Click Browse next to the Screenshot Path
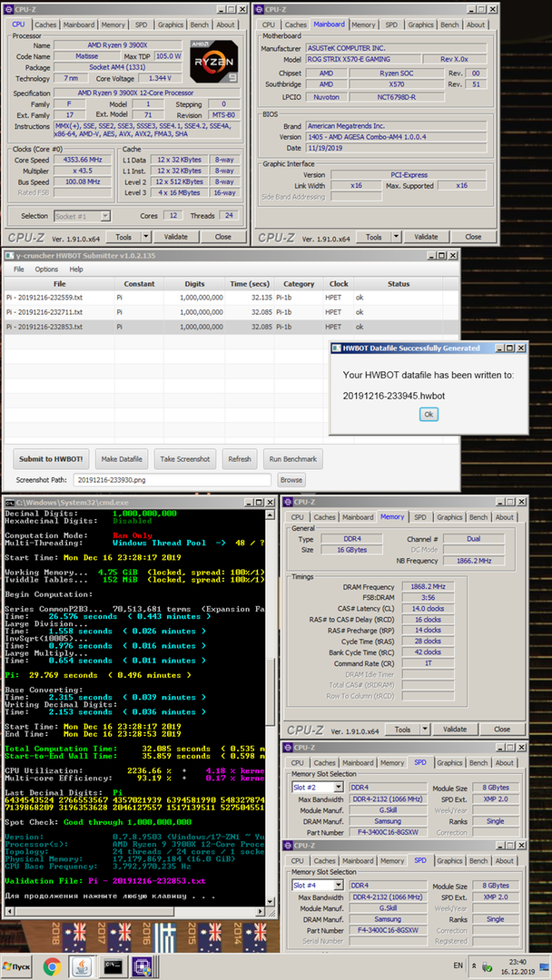The width and height of the screenshot is (552, 980). click(x=291, y=480)
